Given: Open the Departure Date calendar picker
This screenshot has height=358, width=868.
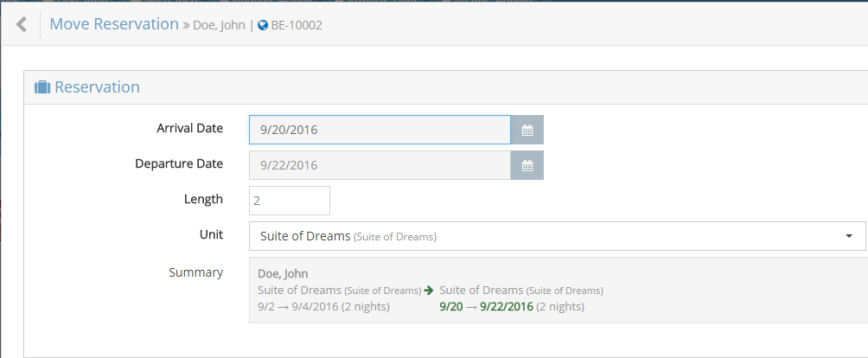Looking at the screenshot, I should 527,165.
